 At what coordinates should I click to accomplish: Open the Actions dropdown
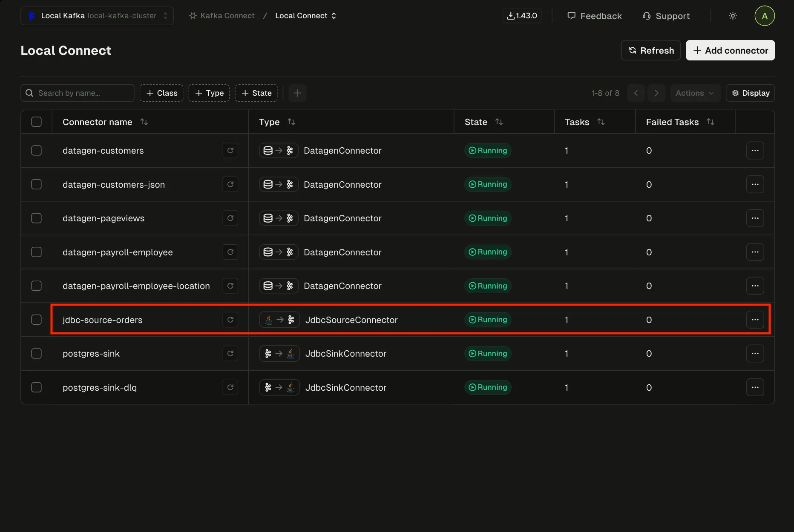(695, 93)
